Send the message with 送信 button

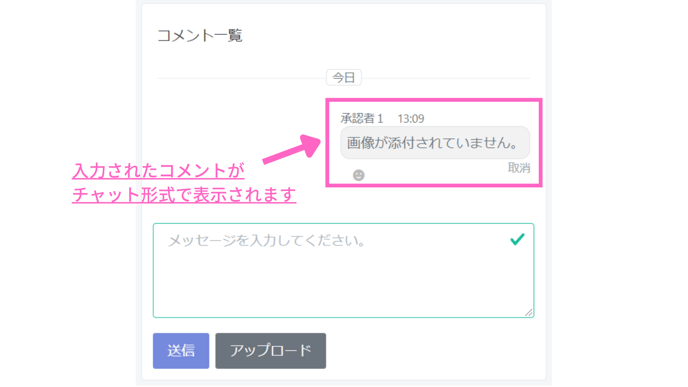pos(181,351)
